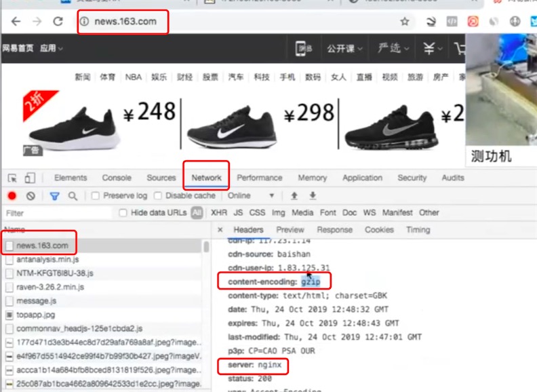Filter requests by Img type

(x=279, y=213)
